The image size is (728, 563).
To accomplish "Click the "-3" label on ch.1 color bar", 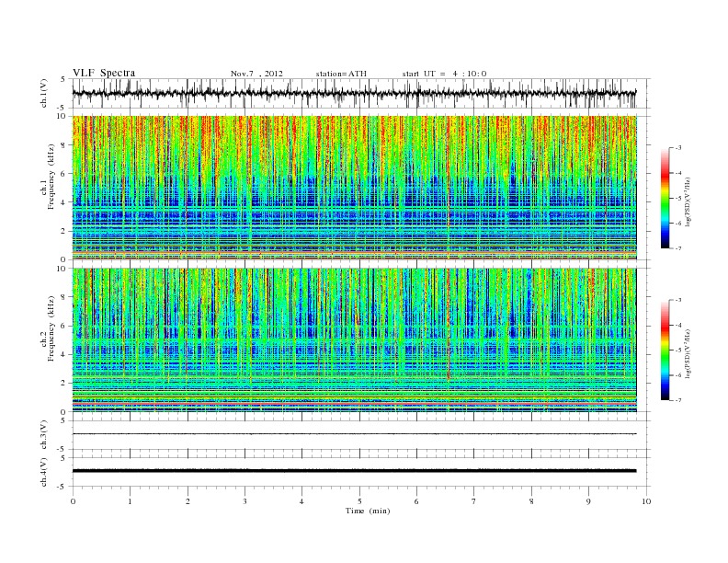I will [678, 148].
